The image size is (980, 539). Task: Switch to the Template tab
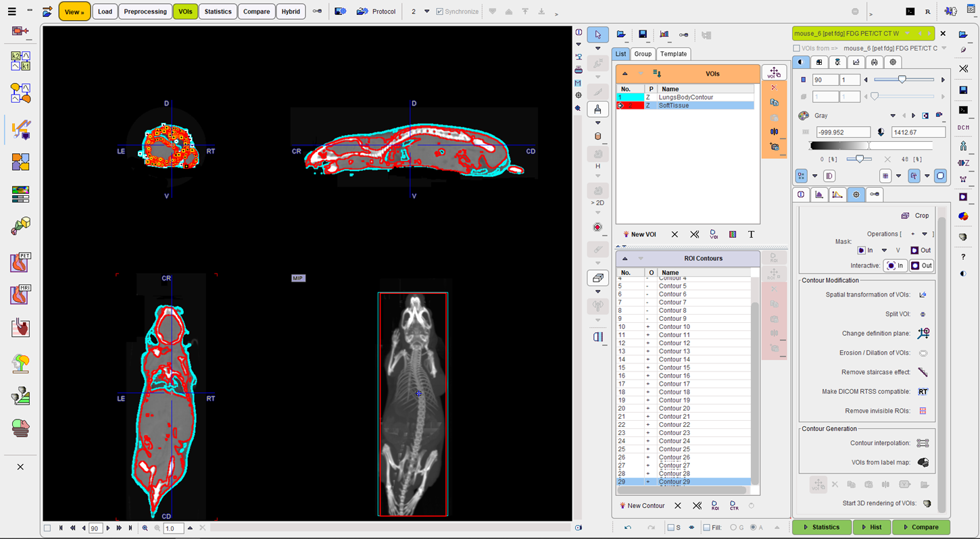pos(673,54)
